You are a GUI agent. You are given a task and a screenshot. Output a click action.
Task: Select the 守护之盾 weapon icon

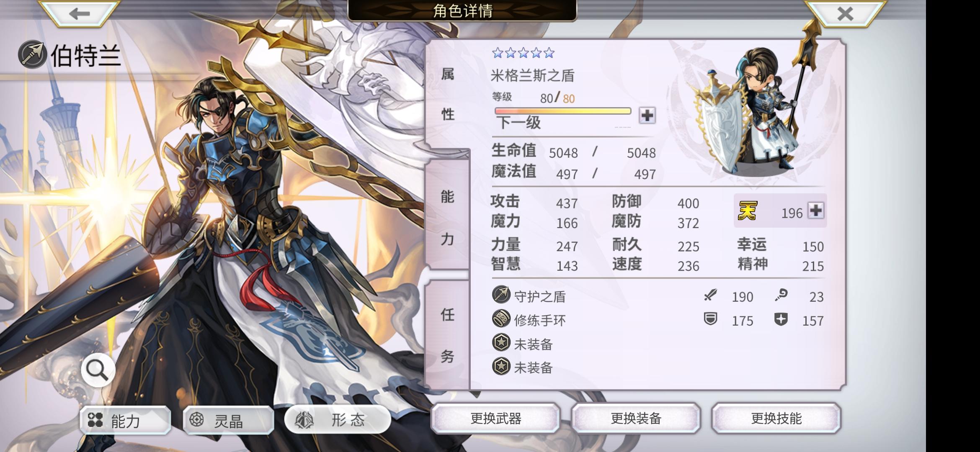[x=501, y=295]
